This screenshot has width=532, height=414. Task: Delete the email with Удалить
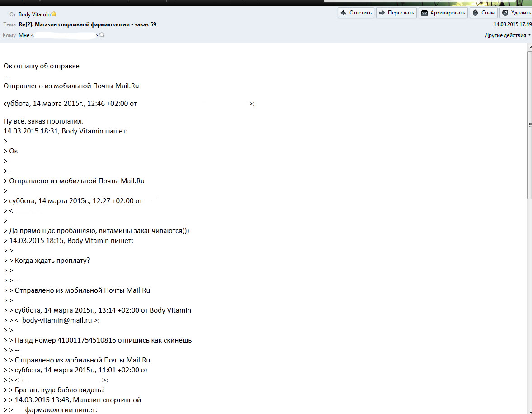516,13
